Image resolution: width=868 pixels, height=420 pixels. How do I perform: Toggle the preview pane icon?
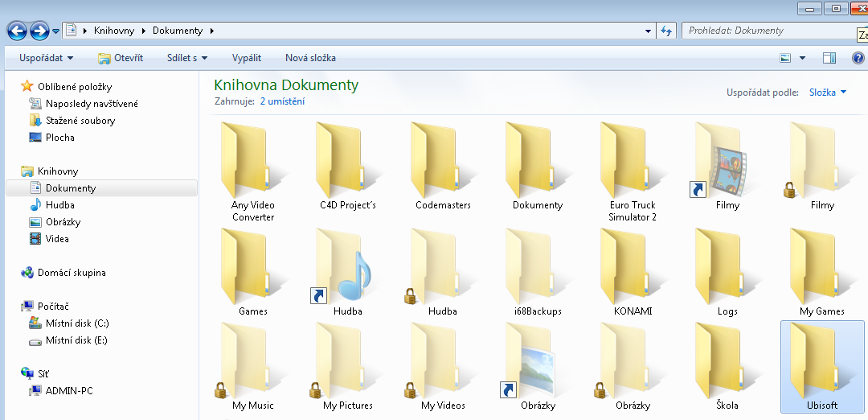coord(829,58)
